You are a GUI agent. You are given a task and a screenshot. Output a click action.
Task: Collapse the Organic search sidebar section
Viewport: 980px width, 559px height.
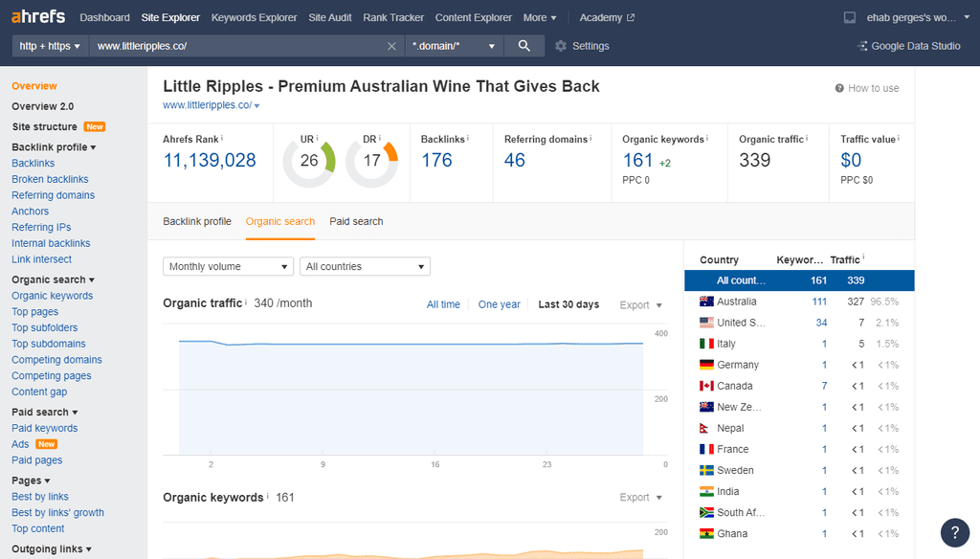tap(54, 279)
